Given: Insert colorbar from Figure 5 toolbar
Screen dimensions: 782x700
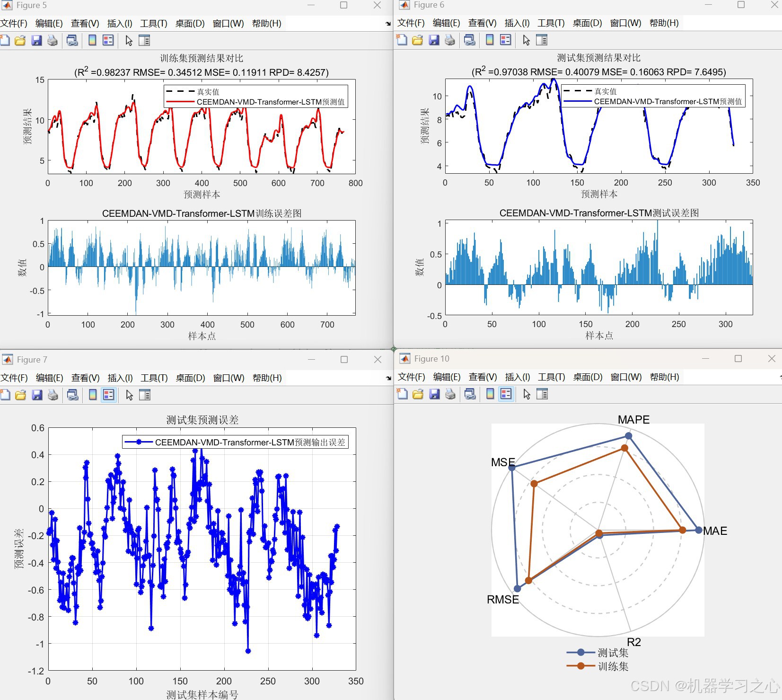Looking at the screenshot, I should [x=93, y=40].
